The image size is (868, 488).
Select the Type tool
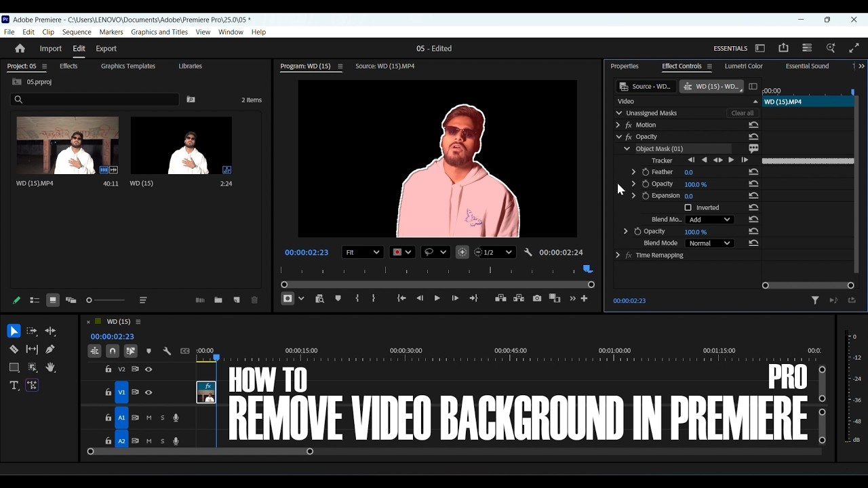tap(14, 386)
